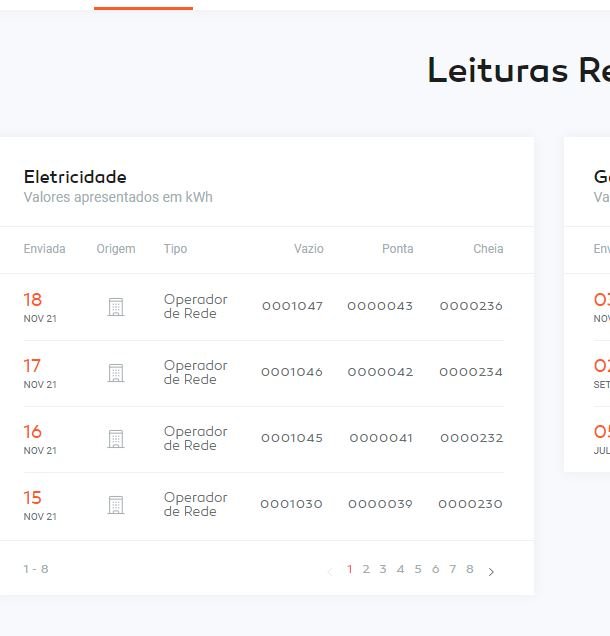Click the previous page left chevron
Screen dimensions: 610x636
[x=329, y=571]
